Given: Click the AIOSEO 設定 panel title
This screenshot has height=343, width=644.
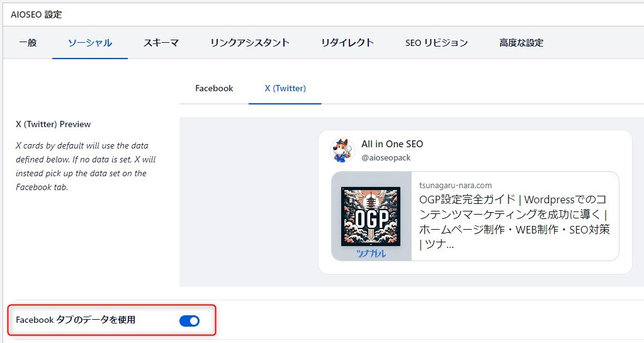Looking at the screenshot, I should 37,14.
